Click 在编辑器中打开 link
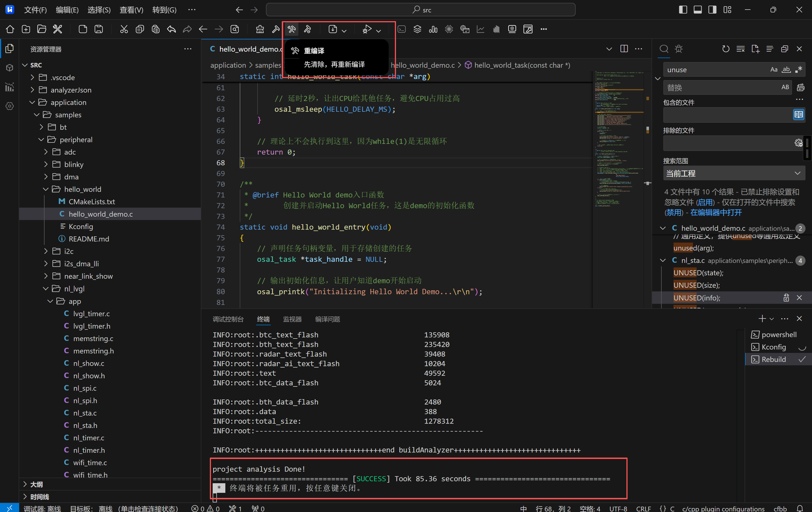 pos(716,212)
